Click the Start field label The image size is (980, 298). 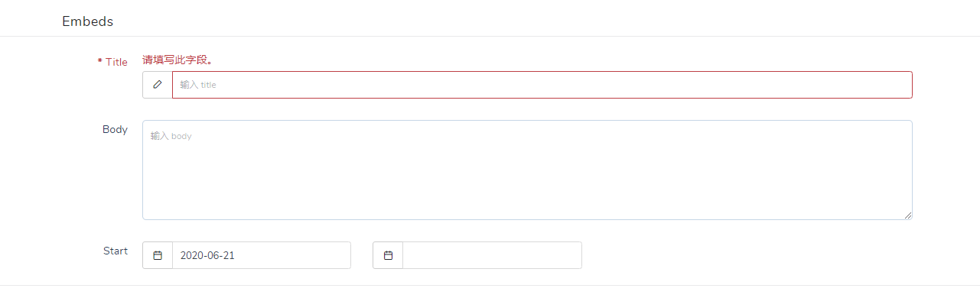(x=116, y=250)
